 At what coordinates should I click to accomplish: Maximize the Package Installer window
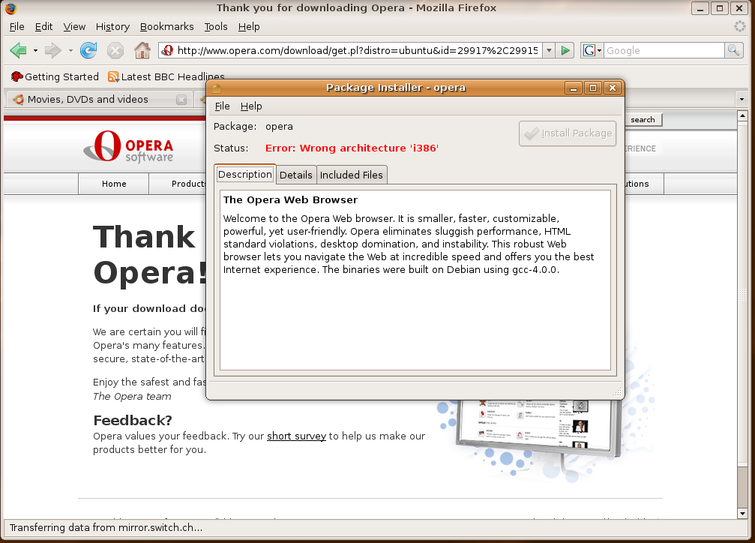coord(593,88)
